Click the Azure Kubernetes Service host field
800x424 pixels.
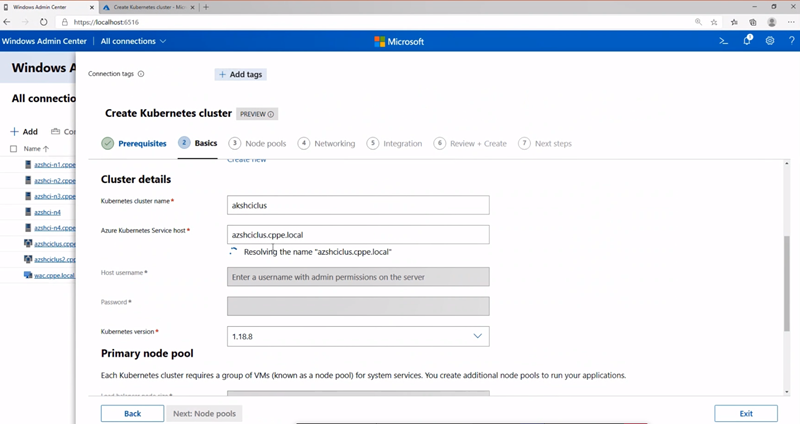click(x=358, y=235)
